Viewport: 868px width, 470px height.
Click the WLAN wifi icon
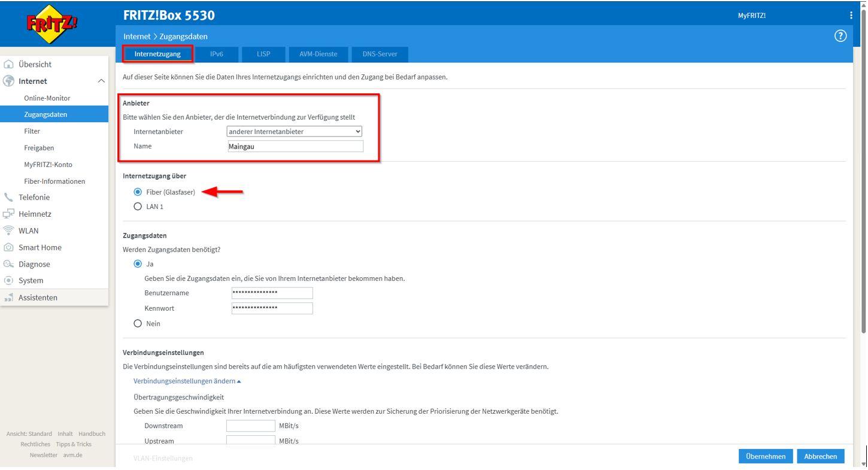8,231
